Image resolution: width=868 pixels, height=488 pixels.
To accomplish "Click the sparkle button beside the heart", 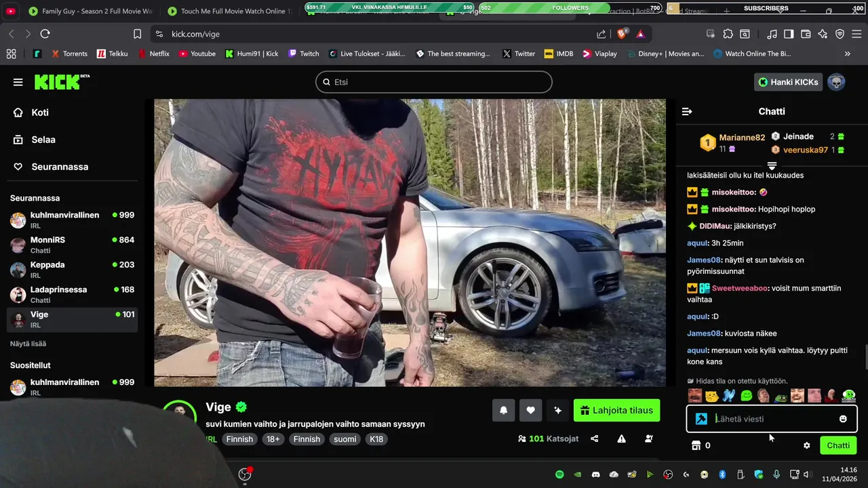I will [557, 410].
